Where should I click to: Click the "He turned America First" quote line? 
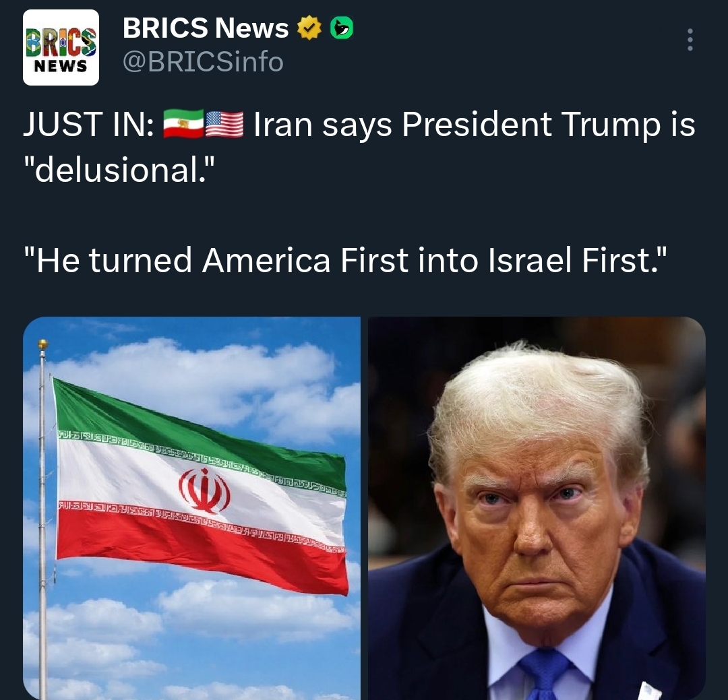(345, 261)
